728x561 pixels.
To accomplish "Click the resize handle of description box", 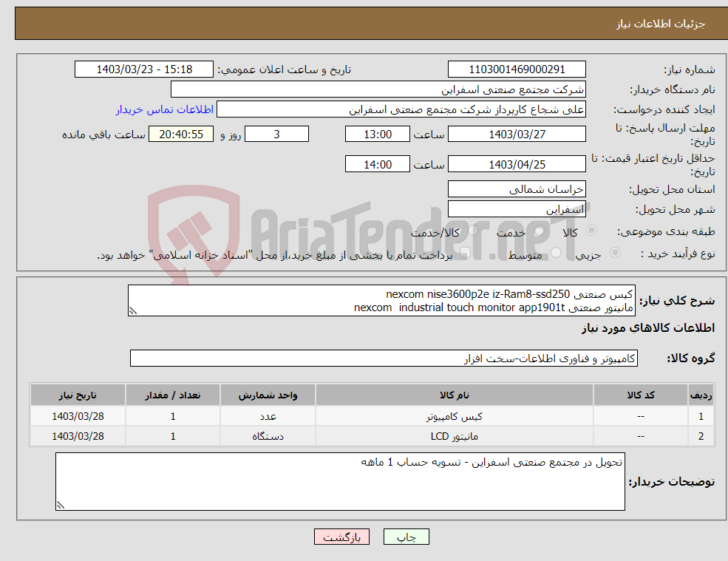I will pyautogui.click(x=133, y=311).
